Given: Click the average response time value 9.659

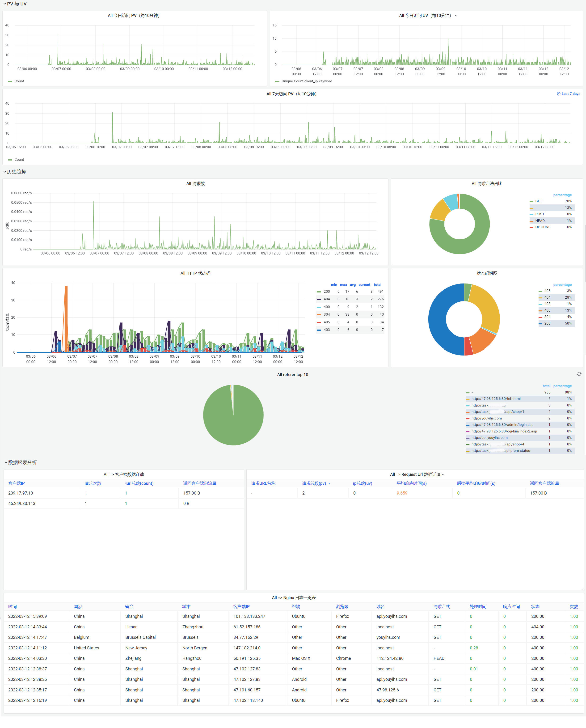Looking at the screenshot, I should point(402,493).
